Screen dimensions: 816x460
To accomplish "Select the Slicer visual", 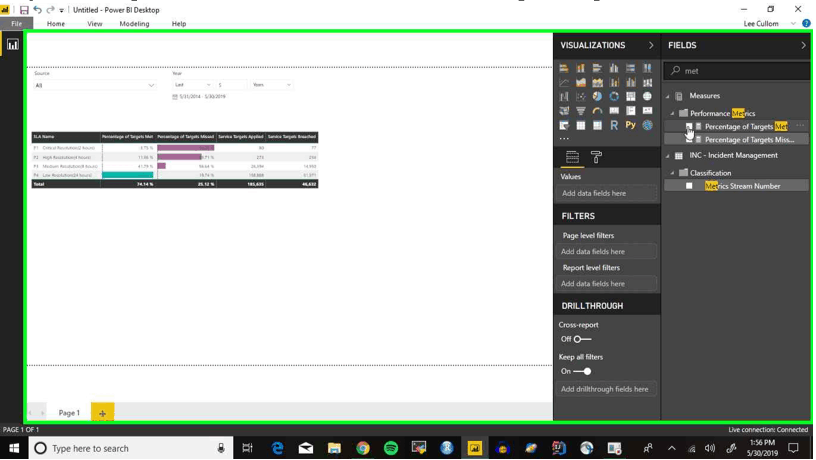I will (x=564, y=125).
